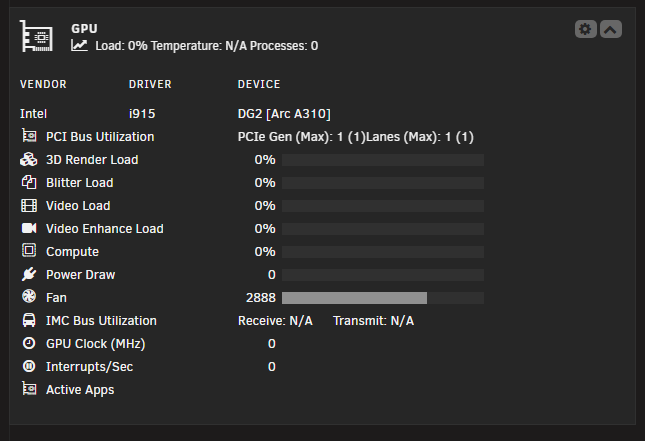645x441 pixels.
Task: Open GPU tile settings gear
Action: coord(585,29)
